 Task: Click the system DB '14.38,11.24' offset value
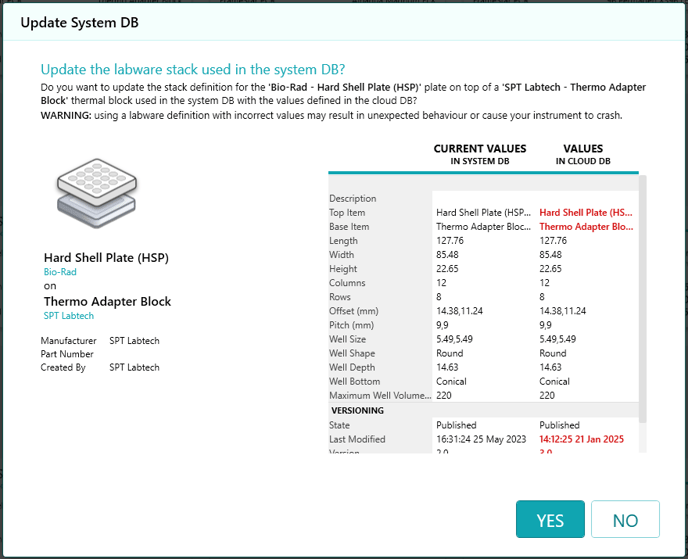(x=459, y=311)
